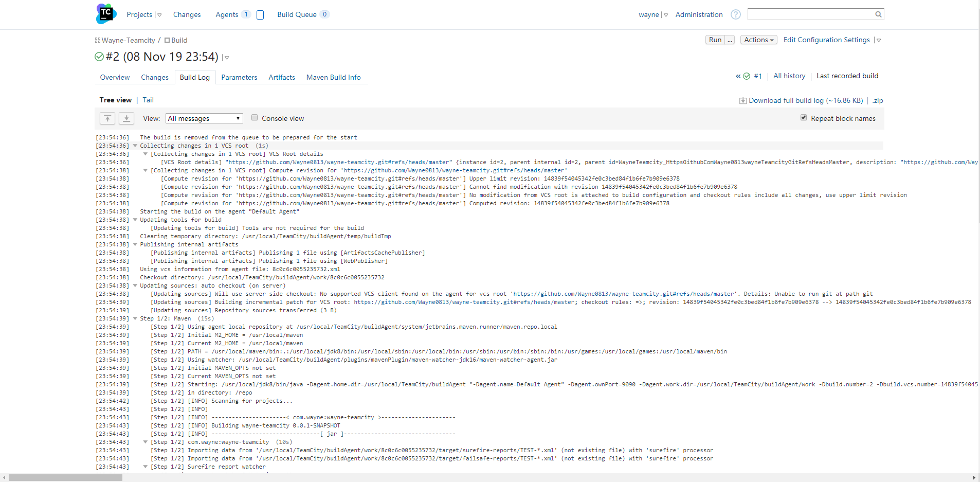The height and width of the screenshot is (482, 980).
Task: Click the search magnifier icon
Action: (879, 14)
